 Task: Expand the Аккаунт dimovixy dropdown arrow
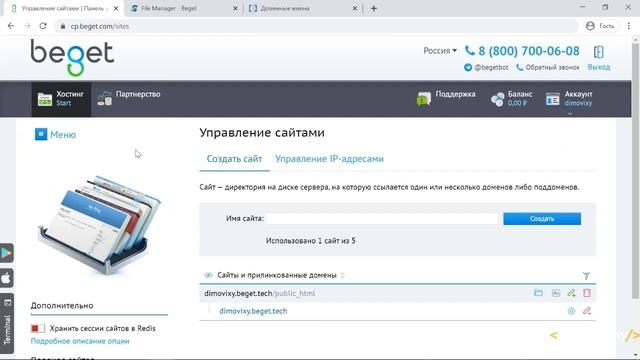(x=570, y=114)
